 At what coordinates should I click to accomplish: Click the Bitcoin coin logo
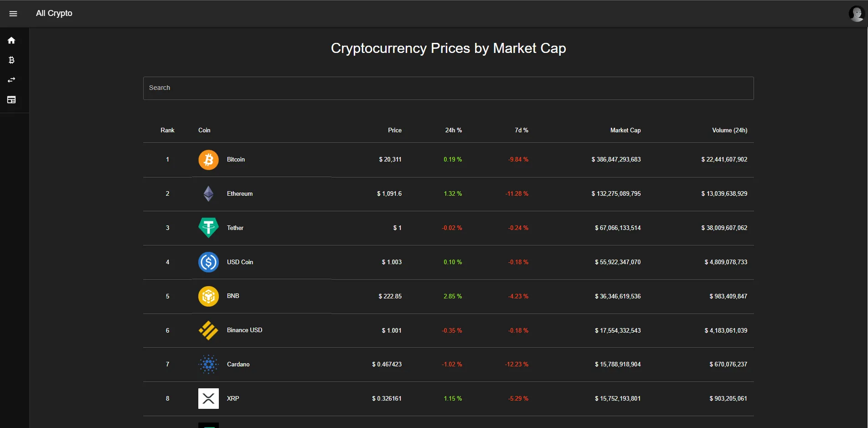click(x=208, y=159)
